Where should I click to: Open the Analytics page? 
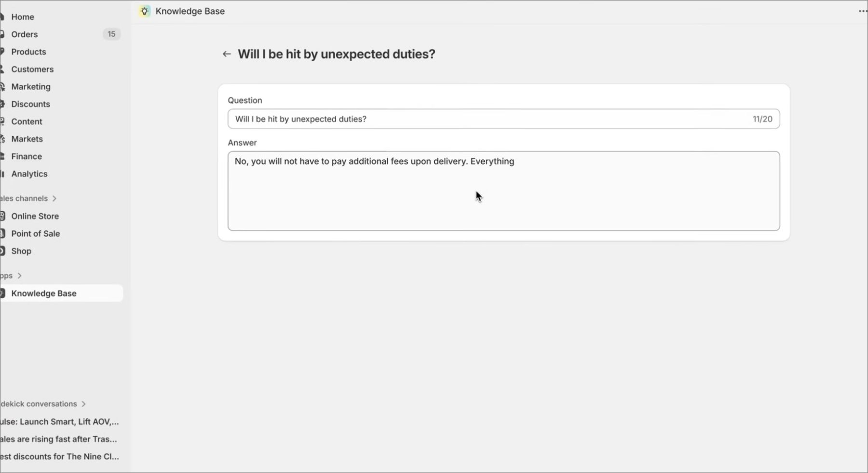click(x=29, y=174)
